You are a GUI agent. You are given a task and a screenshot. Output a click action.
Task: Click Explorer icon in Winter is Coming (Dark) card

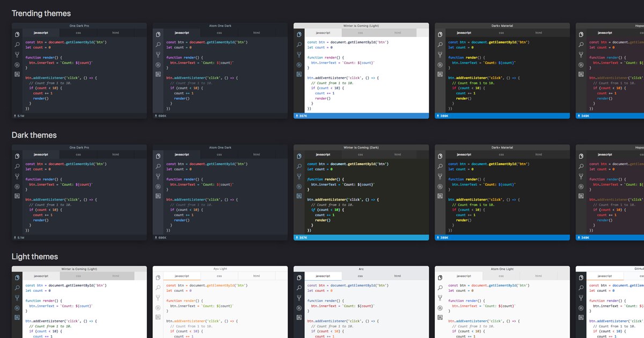(299, 156)
